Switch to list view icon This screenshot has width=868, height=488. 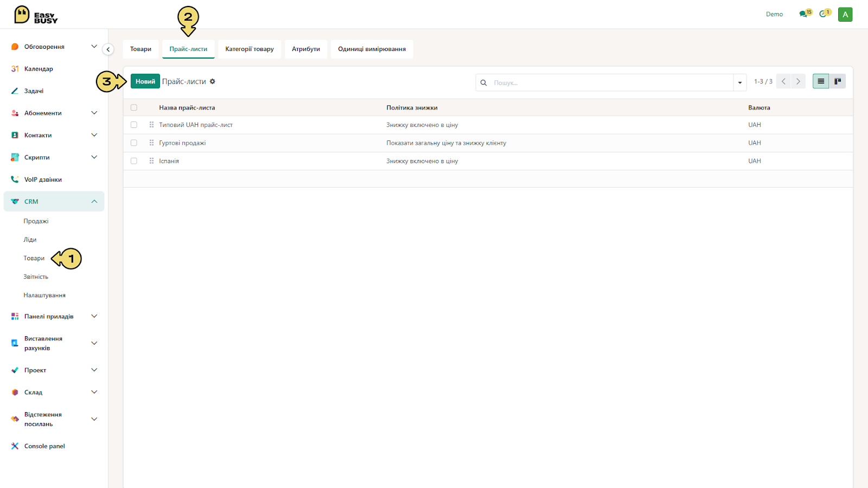click(821, 81)
